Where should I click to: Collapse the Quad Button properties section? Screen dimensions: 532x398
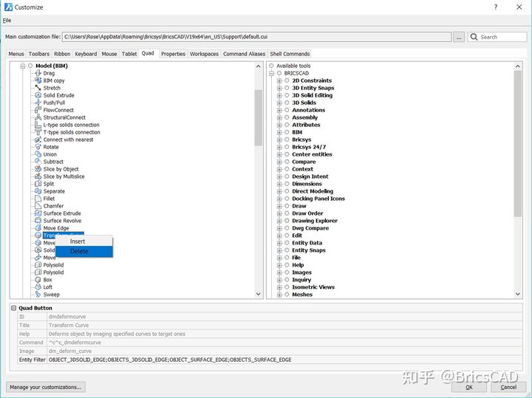(13, 308)
